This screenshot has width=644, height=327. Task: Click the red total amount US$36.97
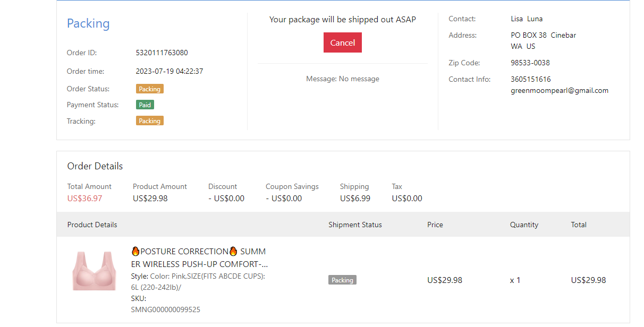pos(84,199)
